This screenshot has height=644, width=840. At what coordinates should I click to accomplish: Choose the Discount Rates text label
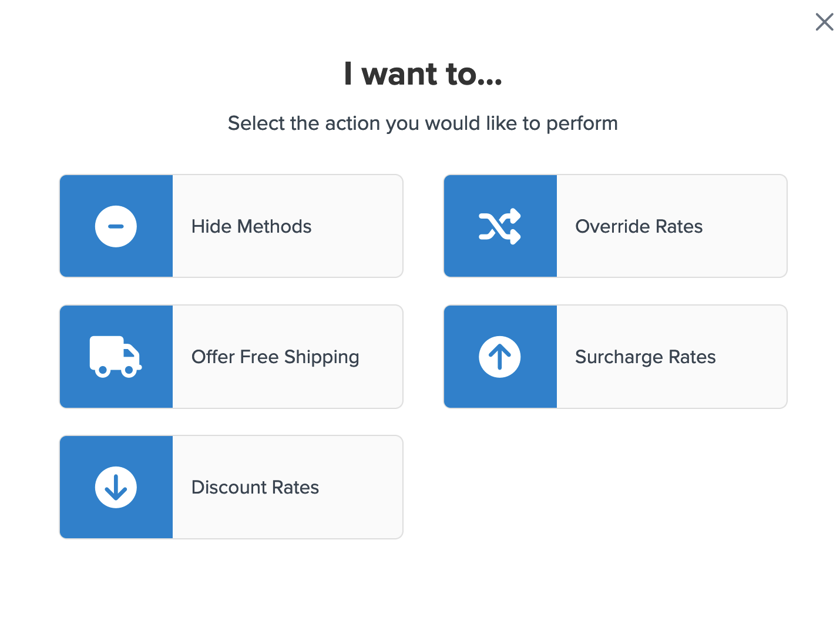[255, 488]
